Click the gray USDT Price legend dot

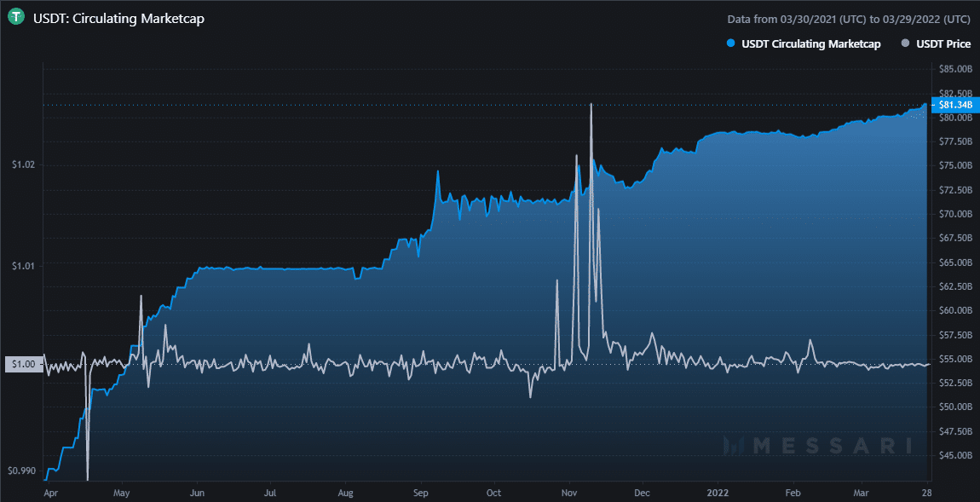click(904, 44)
